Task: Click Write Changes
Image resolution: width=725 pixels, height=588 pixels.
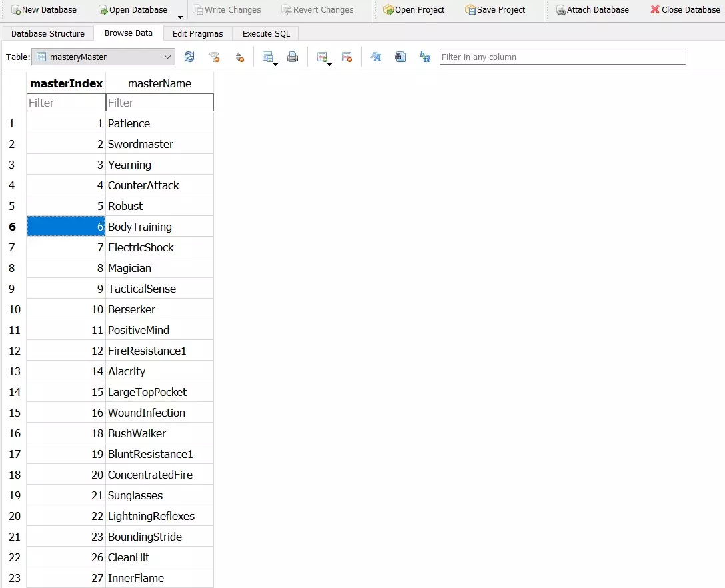Action: (227, 10)
